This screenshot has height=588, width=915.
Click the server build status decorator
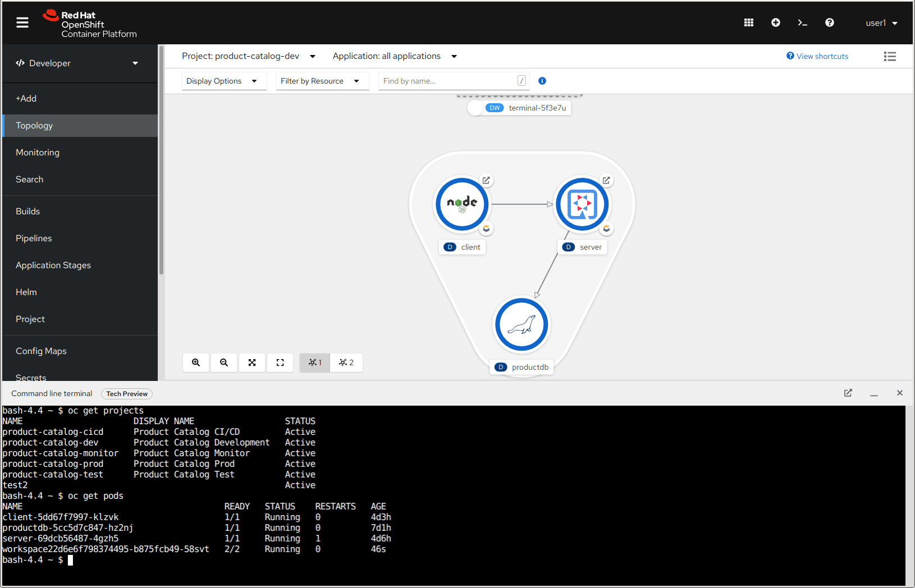coord(606,228)
